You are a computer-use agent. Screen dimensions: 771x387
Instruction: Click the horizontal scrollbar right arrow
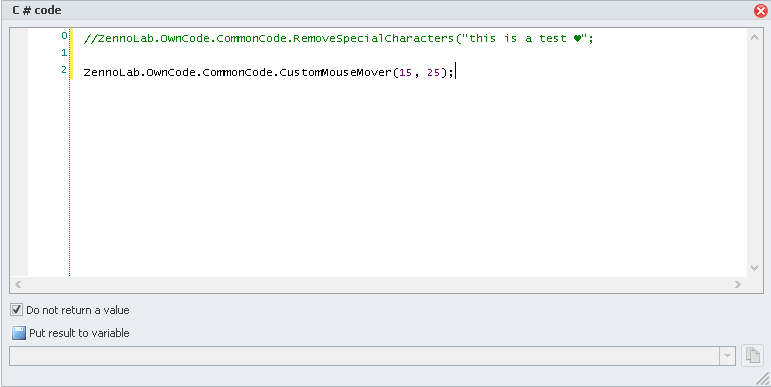(738, 284)
